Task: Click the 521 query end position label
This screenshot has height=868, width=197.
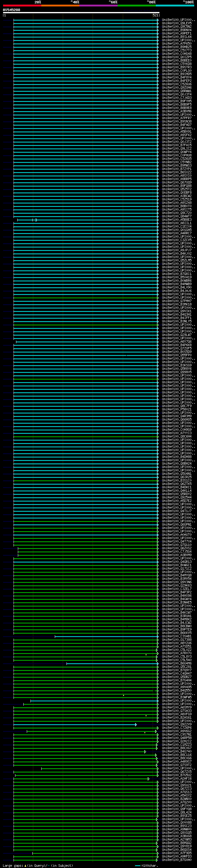Action: coord(155,15)
